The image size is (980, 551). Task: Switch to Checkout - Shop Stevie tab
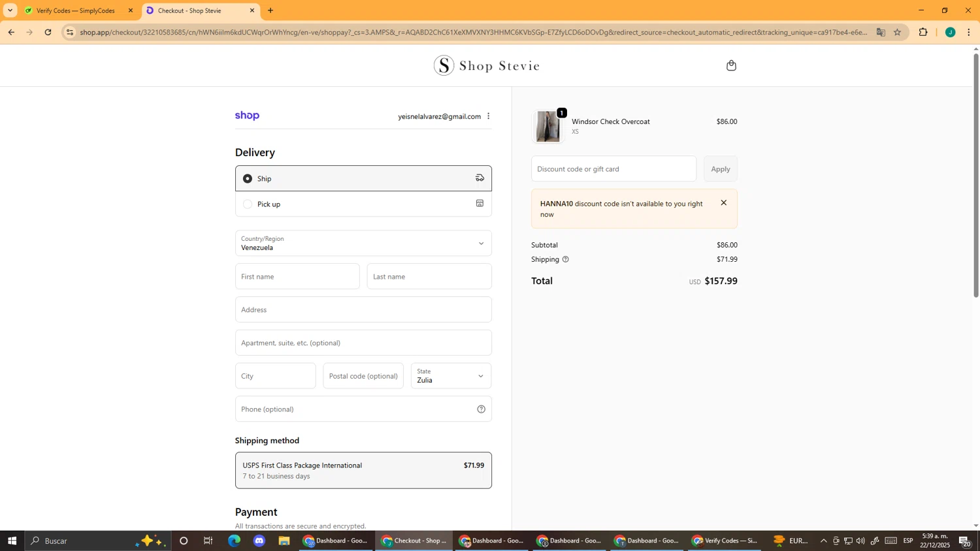[x=201, y=10]
